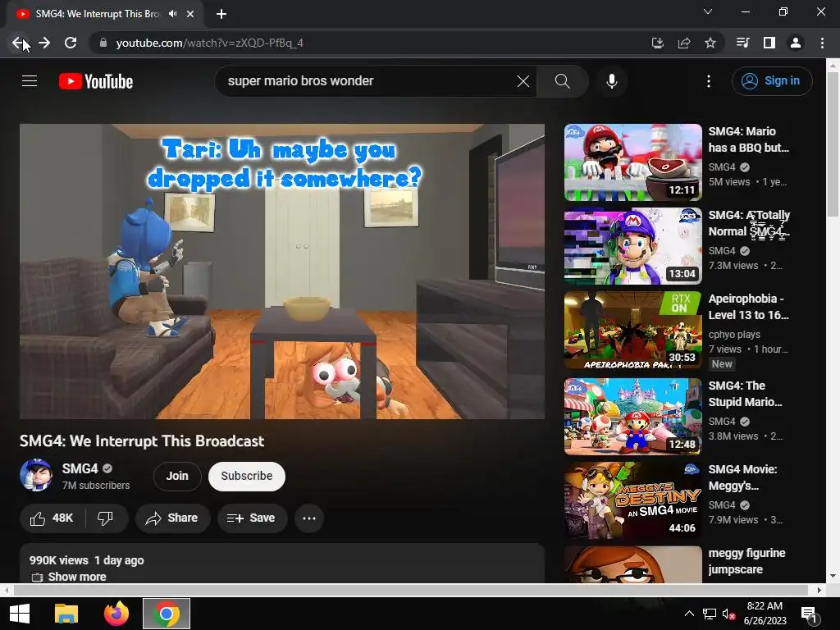The width and height of the screenshot is (840, 630).
Task: Click the install app icon in address bar
Action: (x=658, y=43)
